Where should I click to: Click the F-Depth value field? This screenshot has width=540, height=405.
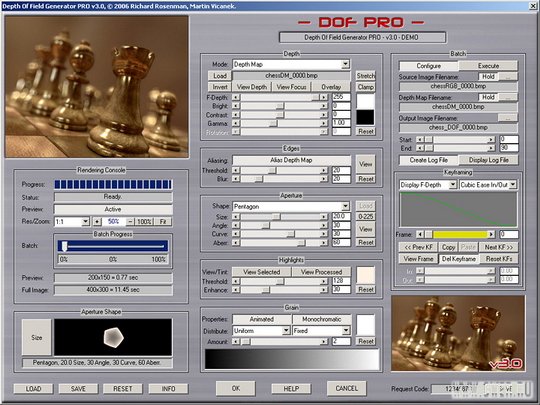[341, 97]
